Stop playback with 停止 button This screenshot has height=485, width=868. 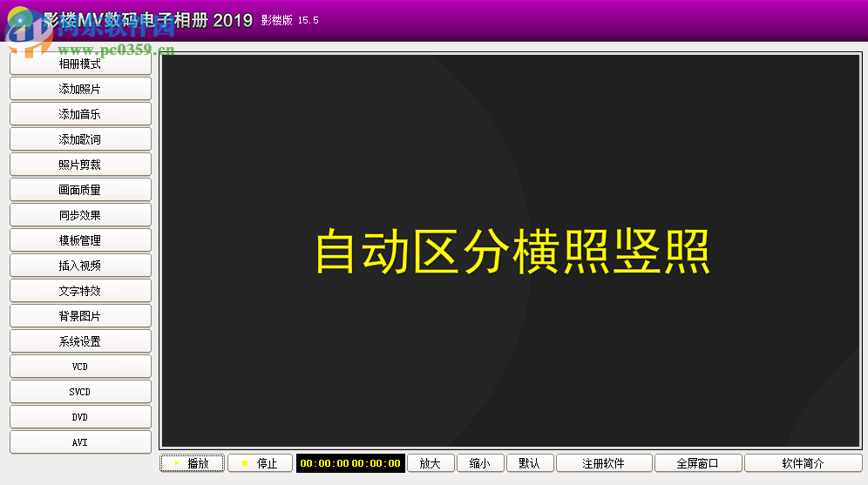261,463
